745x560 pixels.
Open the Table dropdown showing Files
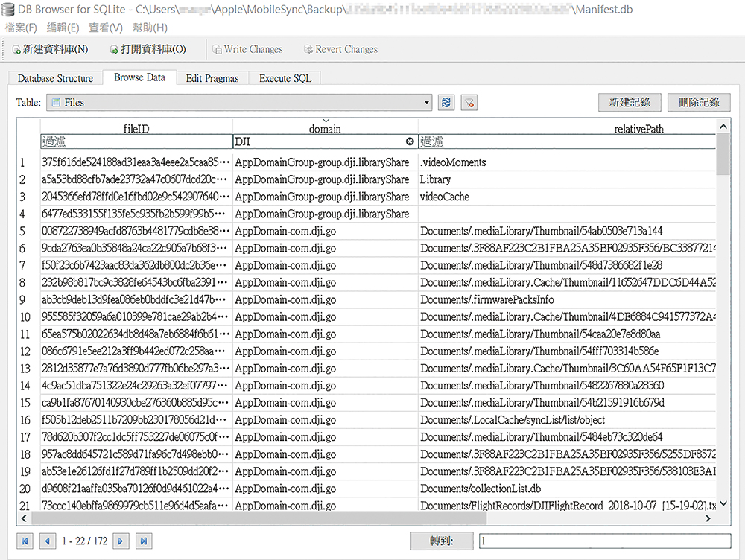[x=239, y=102]
